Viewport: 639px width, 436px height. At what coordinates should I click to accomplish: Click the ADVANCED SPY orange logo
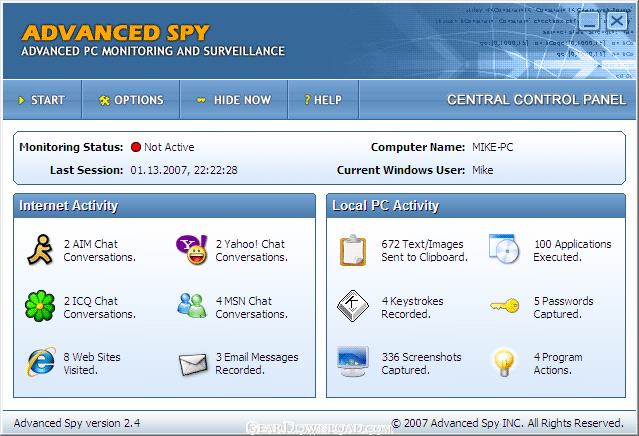pos(115,33)
